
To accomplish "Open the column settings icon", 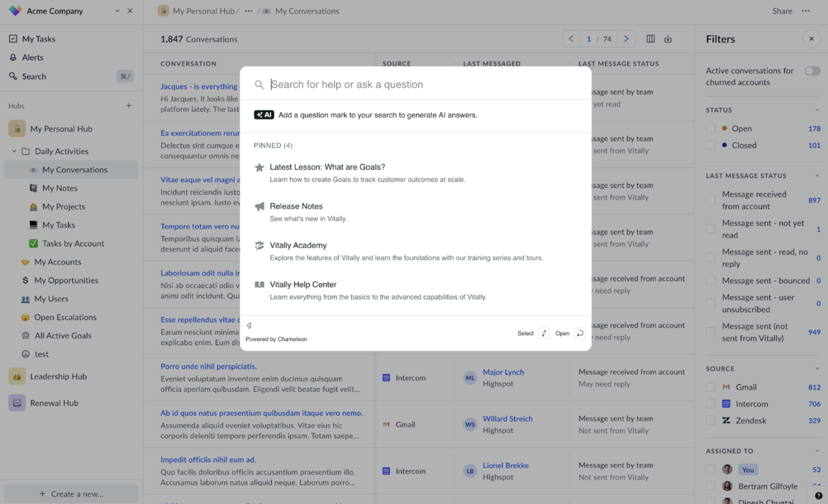I will (651, 39).
